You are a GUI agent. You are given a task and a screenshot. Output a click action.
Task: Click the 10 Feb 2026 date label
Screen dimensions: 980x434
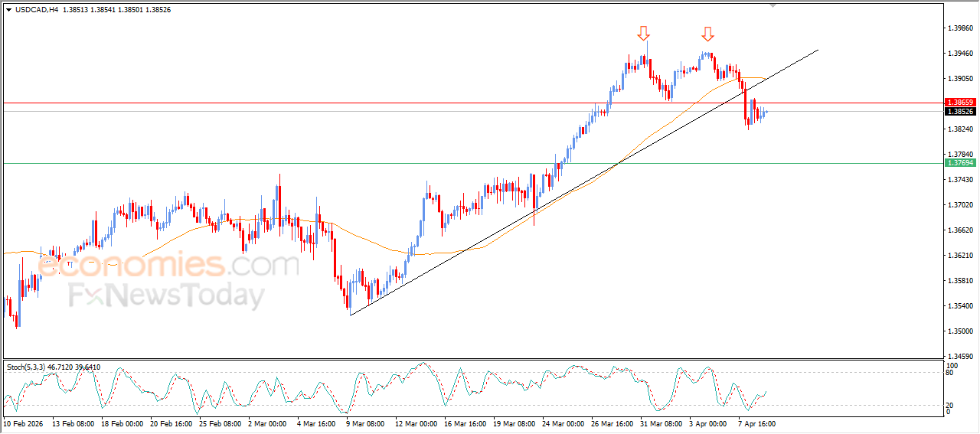[24, 423]
